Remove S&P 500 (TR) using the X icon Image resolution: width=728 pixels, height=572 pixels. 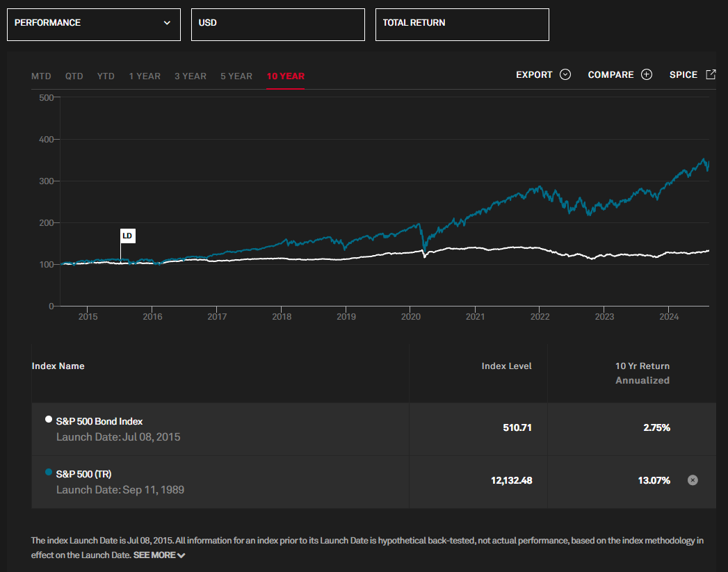point(693,480)
